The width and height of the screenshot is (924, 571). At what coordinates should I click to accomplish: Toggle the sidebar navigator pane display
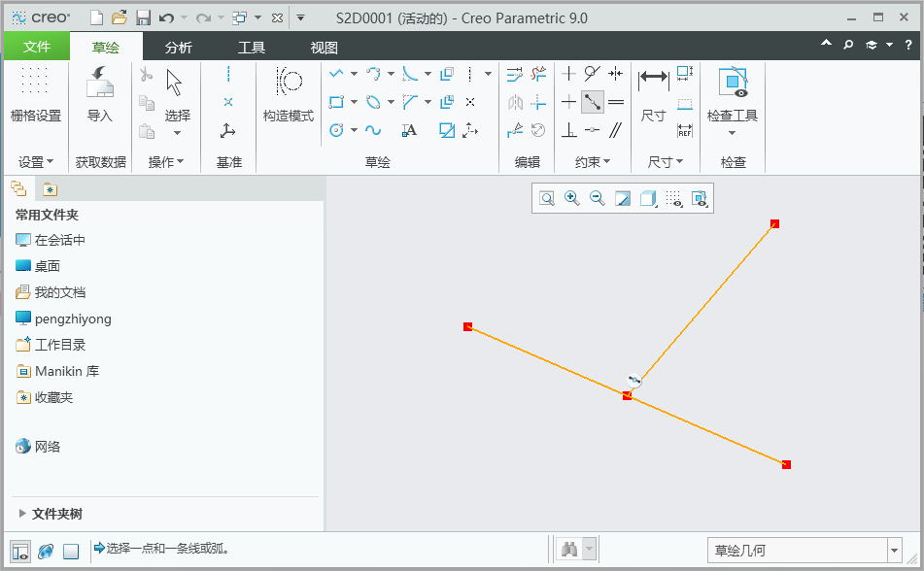(20, 552)
